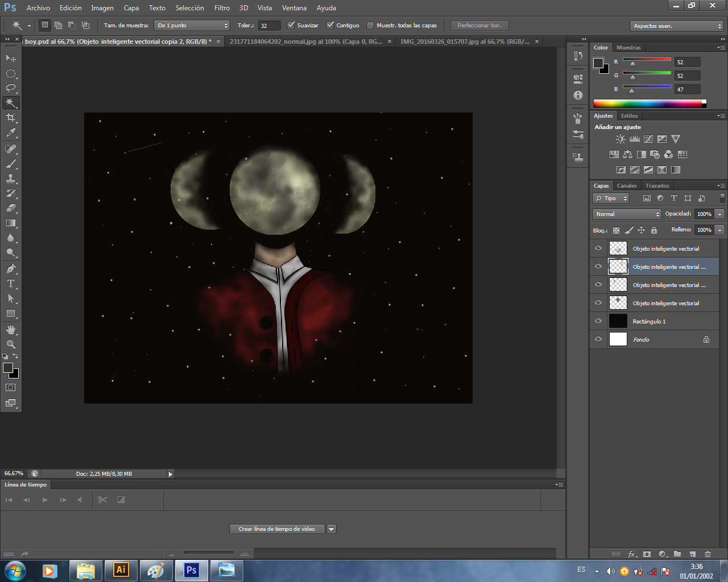The image size is (728, 582).
Task: Select the Move tool
Action: pos(11,58)
